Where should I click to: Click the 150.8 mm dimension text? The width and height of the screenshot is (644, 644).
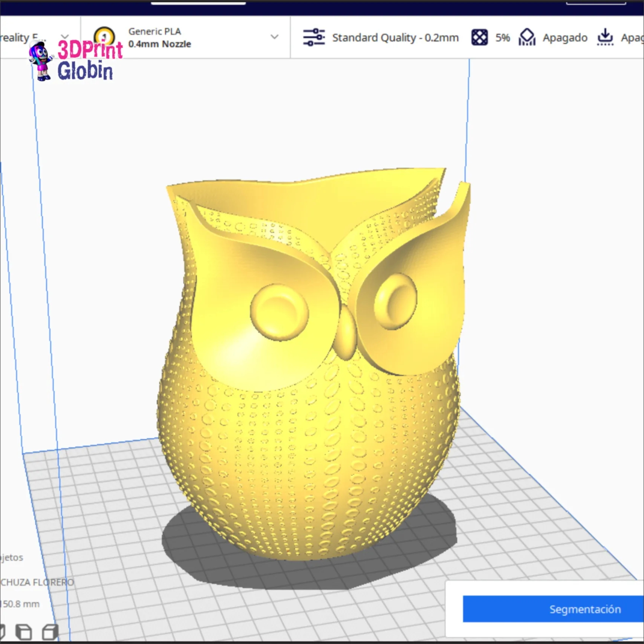click(x=20, y=604)
